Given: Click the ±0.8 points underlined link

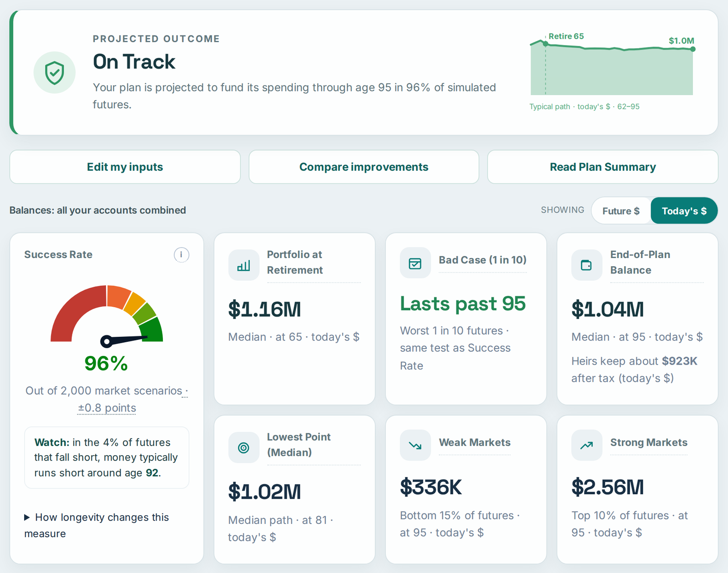Looking at the screenshot, I should coord(107,408).
